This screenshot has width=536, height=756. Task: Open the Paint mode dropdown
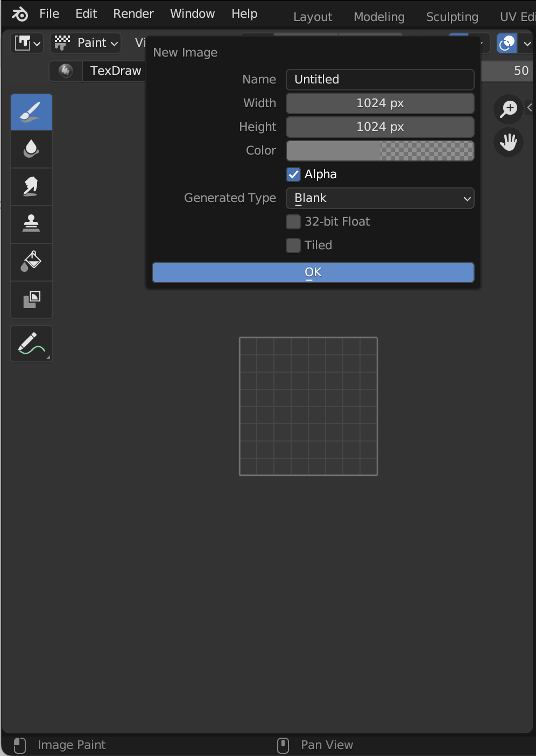86,43
